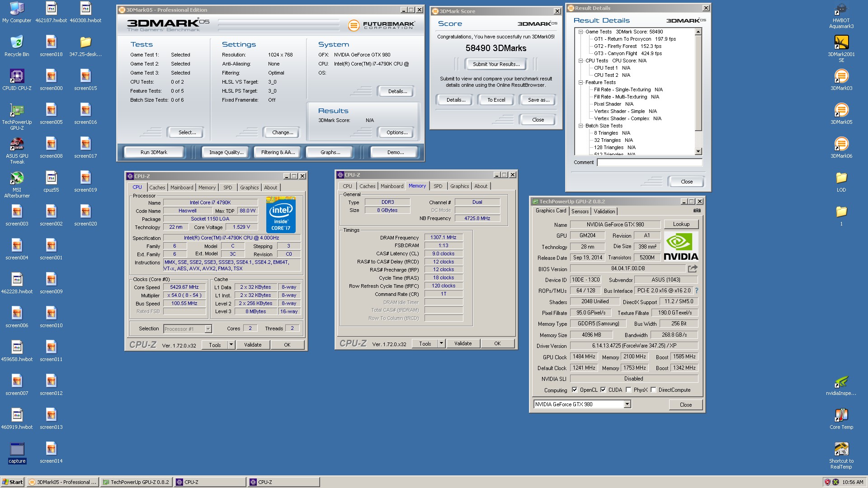Open ASUS GPU Tweak shortcut
The height and width of the screenshot is (488, 868).
pos(17,150)
